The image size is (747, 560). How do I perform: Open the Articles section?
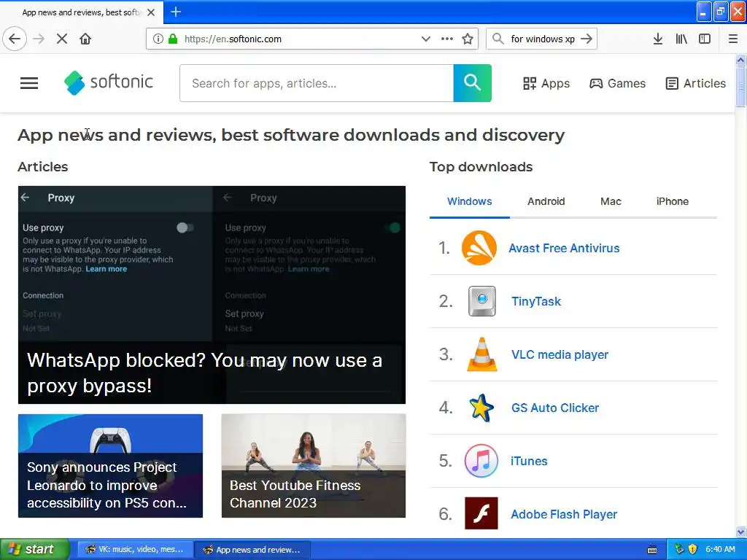(695, 83)
